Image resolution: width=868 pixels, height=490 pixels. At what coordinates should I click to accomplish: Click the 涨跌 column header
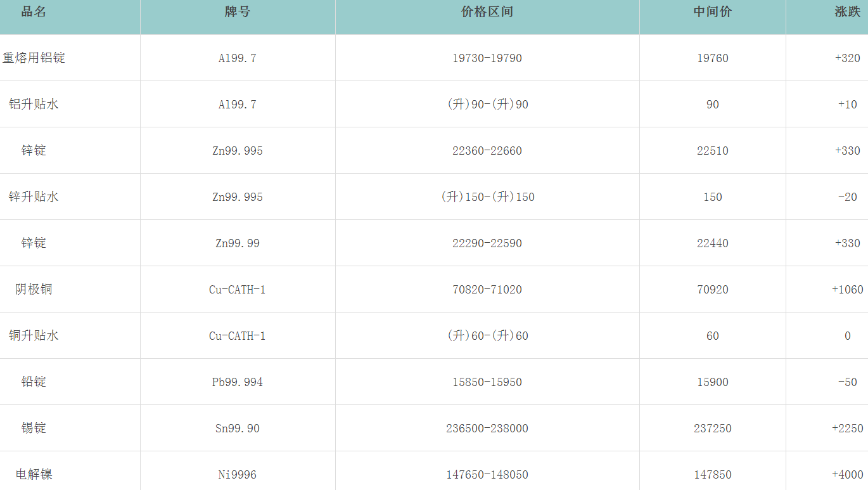[847, 12]
